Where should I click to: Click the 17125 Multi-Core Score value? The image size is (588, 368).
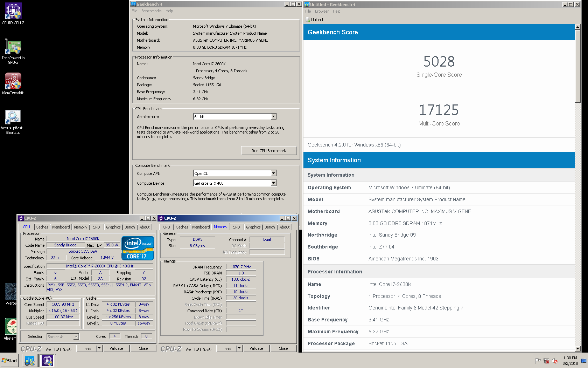(x=439, y=110)
